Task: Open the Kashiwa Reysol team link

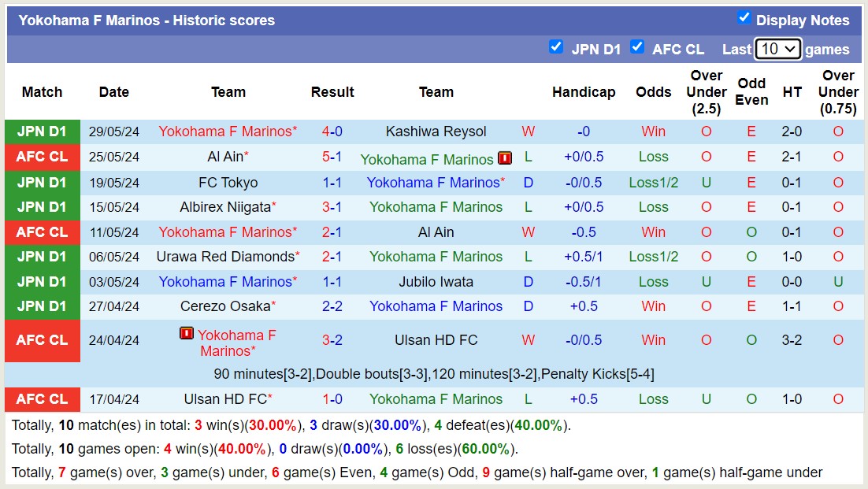Action: click(436, 132)
